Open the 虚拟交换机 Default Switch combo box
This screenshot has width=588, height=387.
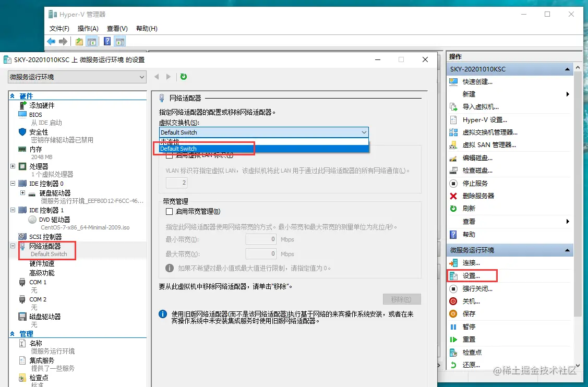263,132
